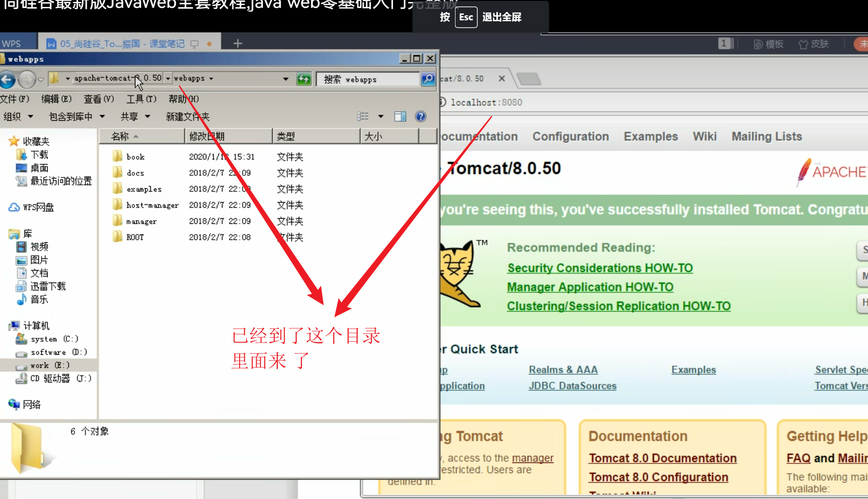This screenshot has height=499, width=868.
Task: Open the 查看(V) menu
Action: [99, 99]
